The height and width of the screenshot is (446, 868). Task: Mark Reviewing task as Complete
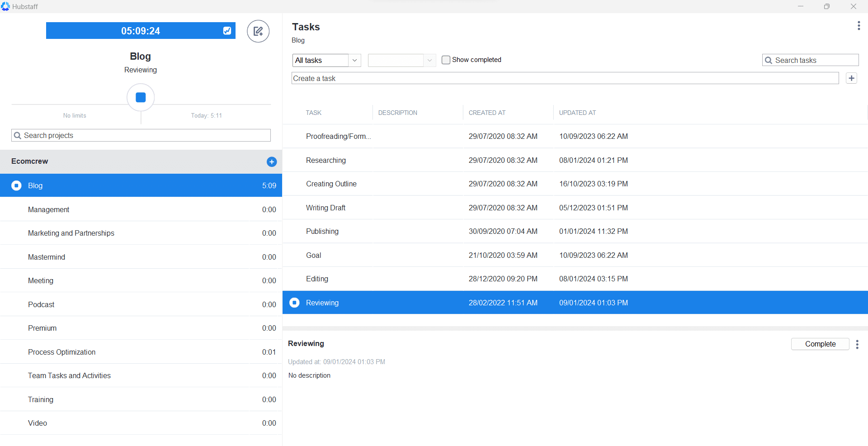820,344
